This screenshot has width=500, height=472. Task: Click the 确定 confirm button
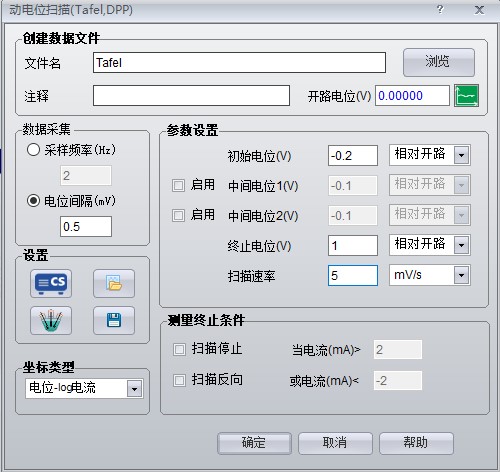point(254,443)
